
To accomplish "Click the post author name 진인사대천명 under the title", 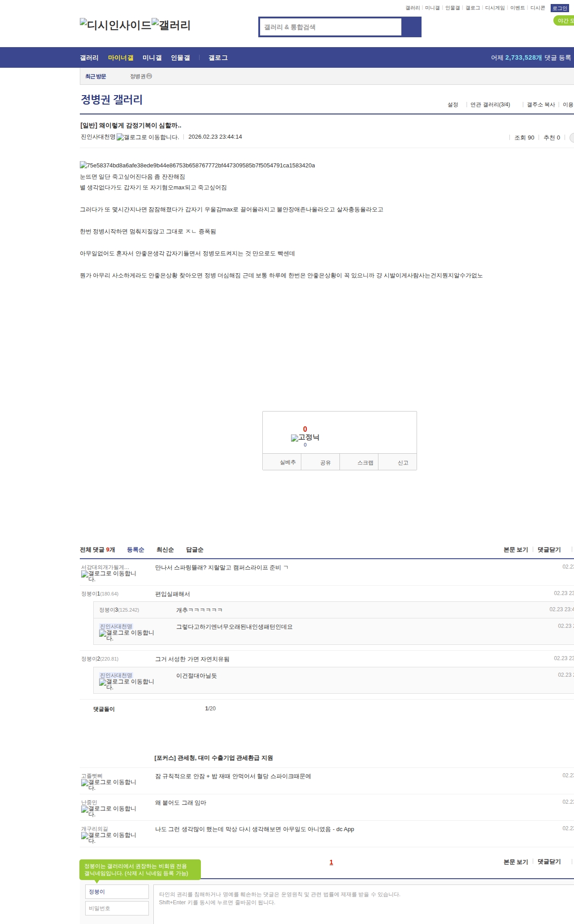I will pyautogui.click(x=98, y=137).
